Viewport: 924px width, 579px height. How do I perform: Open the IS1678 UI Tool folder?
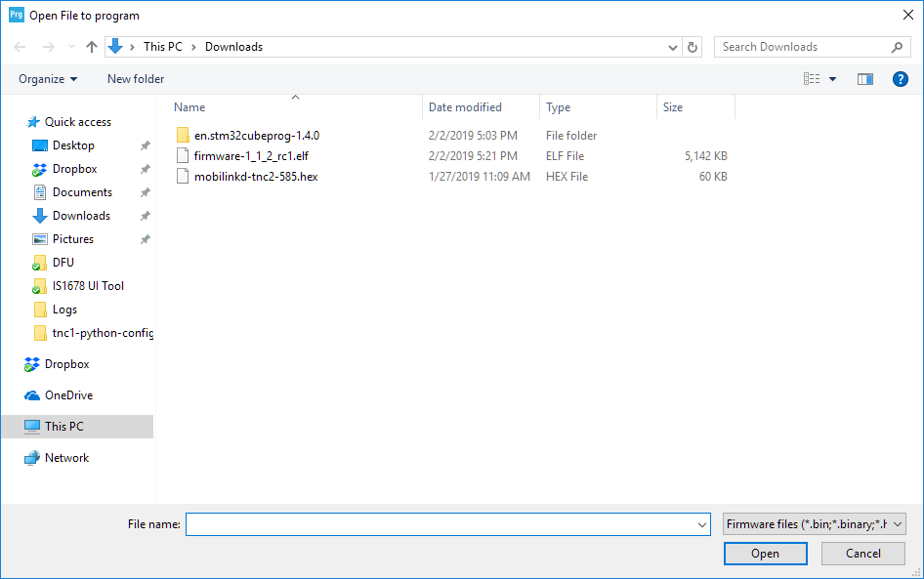[88, 286]
